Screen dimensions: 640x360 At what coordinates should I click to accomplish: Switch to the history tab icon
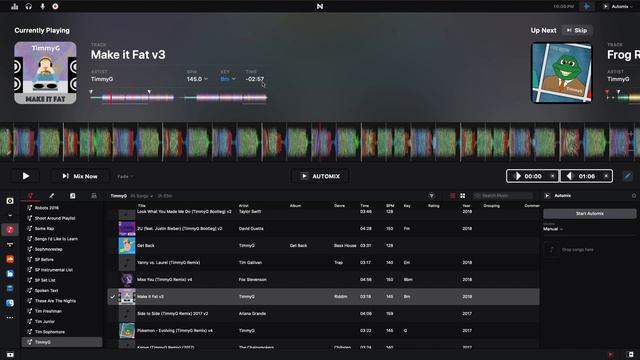72,196
